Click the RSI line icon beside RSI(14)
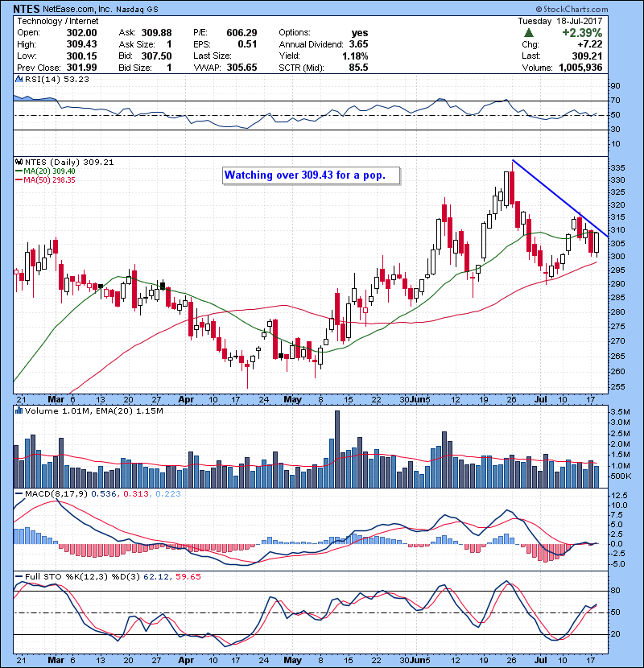 (19, 79)
